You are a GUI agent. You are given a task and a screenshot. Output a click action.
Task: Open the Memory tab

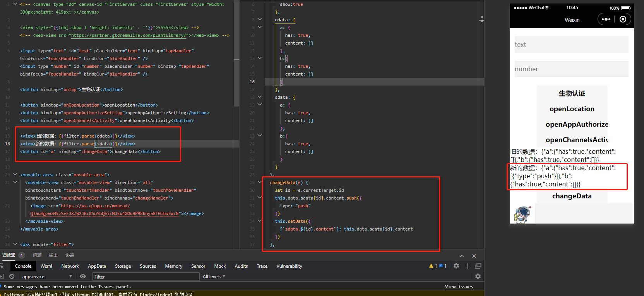[x=173, y=266]
